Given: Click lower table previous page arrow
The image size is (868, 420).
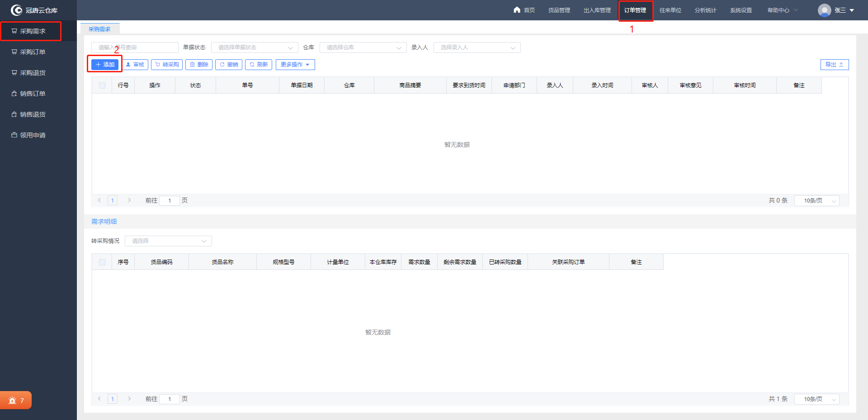Looking at the screenshot, I should click(99, 399).
